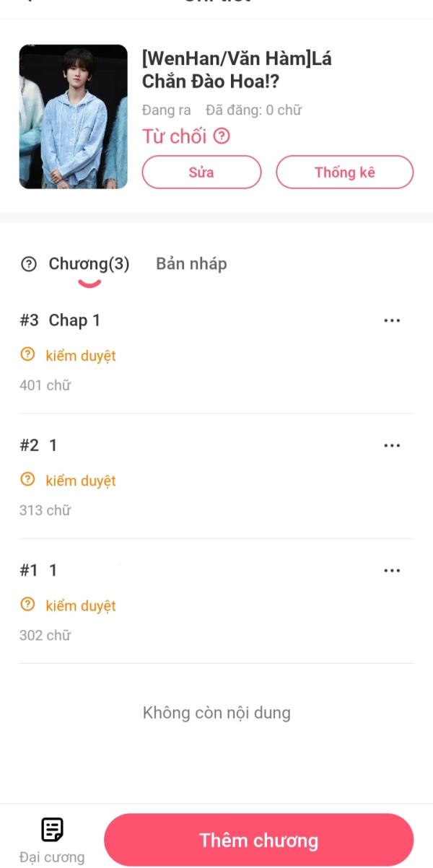The height and width of the screenshot is (868, 433).
Task: Open the Đại cương outline icon
Action: [x=52, y=830]
